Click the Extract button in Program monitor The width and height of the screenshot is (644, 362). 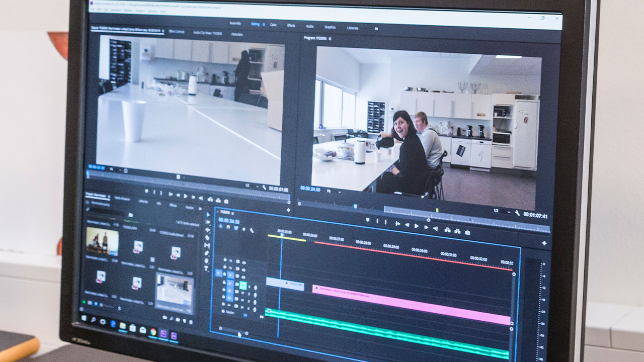coord(457,231)
